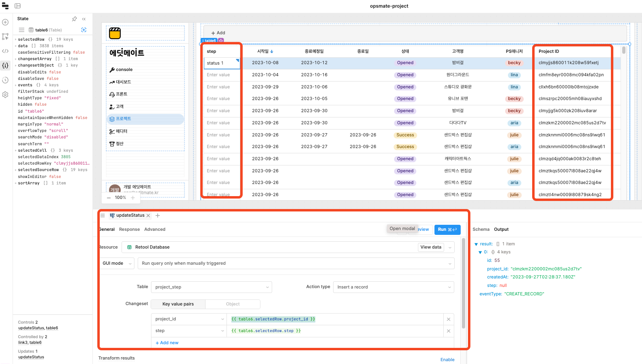Expand selectedRow state entry
Viewport: 642px width, 364px height.
click(x=16, y=40)
